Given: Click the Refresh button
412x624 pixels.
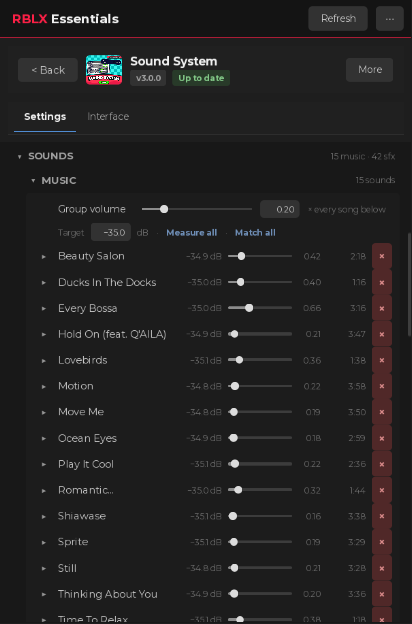Looking at the screenshot, I should (338, 19).
